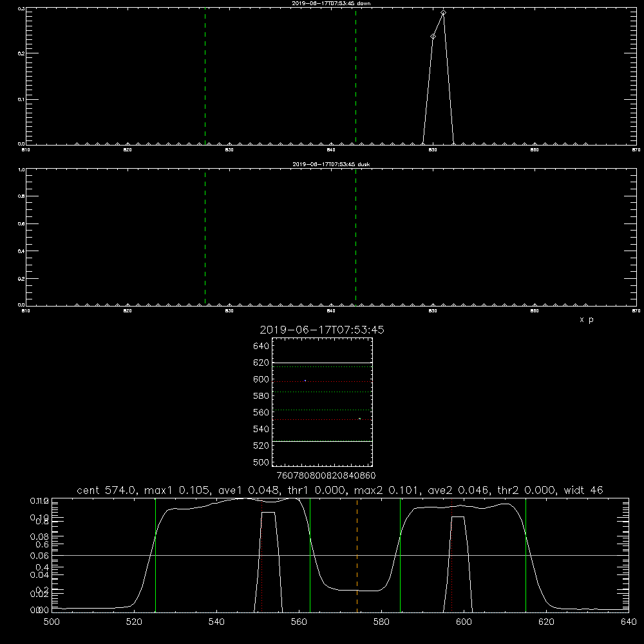Click the "0.6" y-axis label of the dusk plot
Viewport: 644px width, 644px height.
tap(22, 224)
